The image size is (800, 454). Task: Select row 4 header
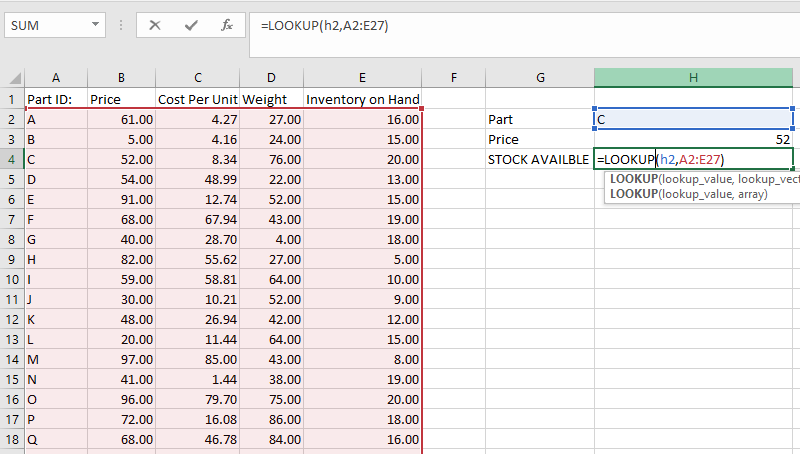coord(12,159)
